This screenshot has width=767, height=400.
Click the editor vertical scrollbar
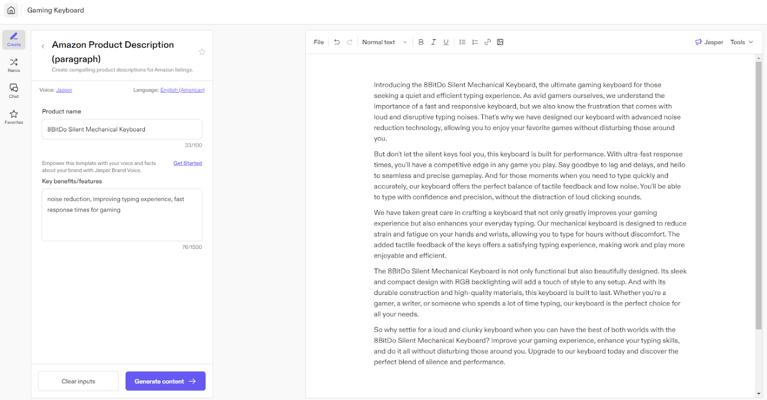(x=759, y=196)
